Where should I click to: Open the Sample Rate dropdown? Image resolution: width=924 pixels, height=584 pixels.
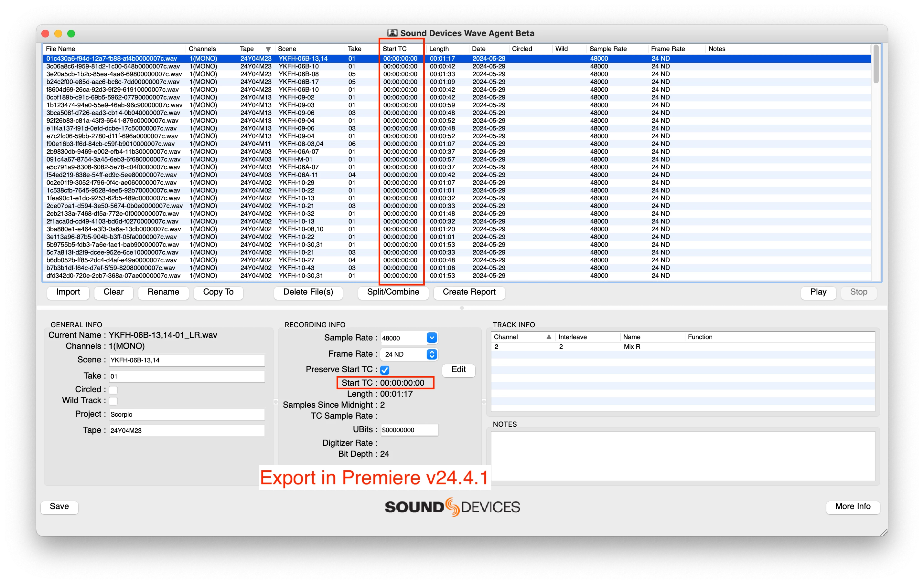click(x=432, y=338)
